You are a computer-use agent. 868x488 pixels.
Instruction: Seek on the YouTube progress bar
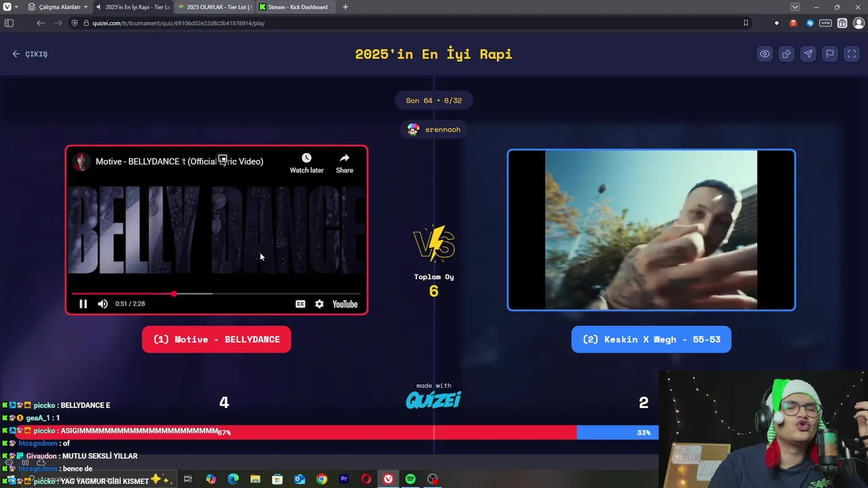[216, 293]
